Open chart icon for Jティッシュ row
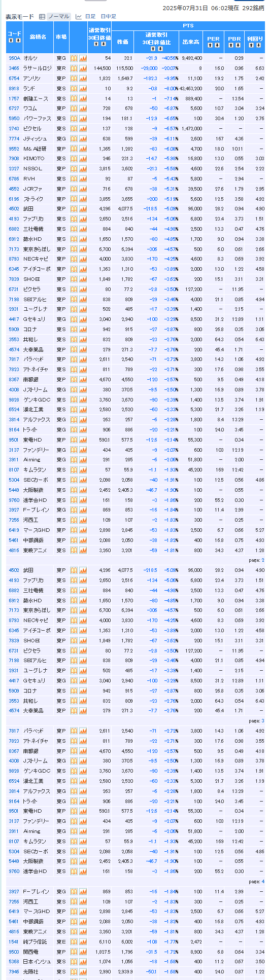 pos(83,138)
